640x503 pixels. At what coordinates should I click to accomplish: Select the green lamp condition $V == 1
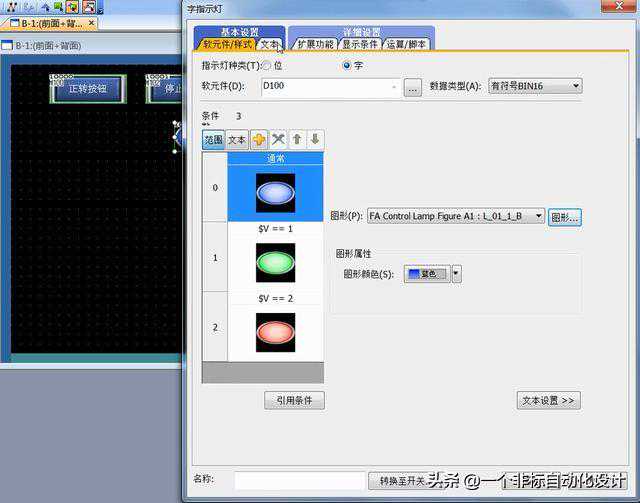click(x=275, y=263)
